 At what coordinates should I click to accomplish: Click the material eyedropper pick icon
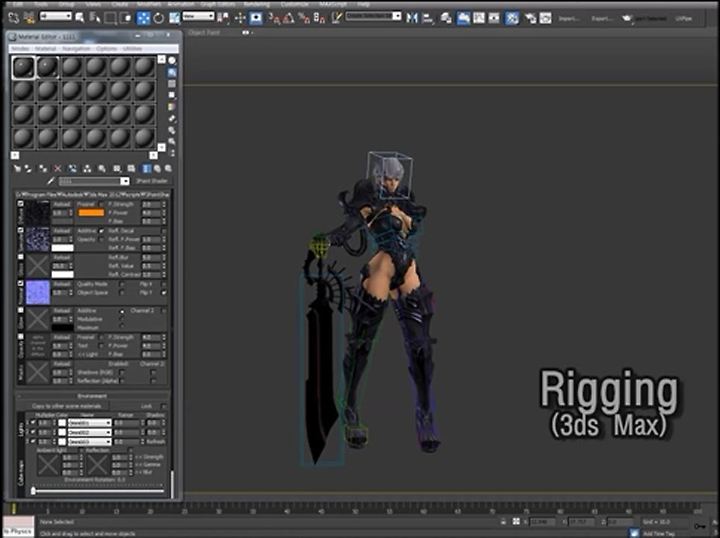[51, 181]
